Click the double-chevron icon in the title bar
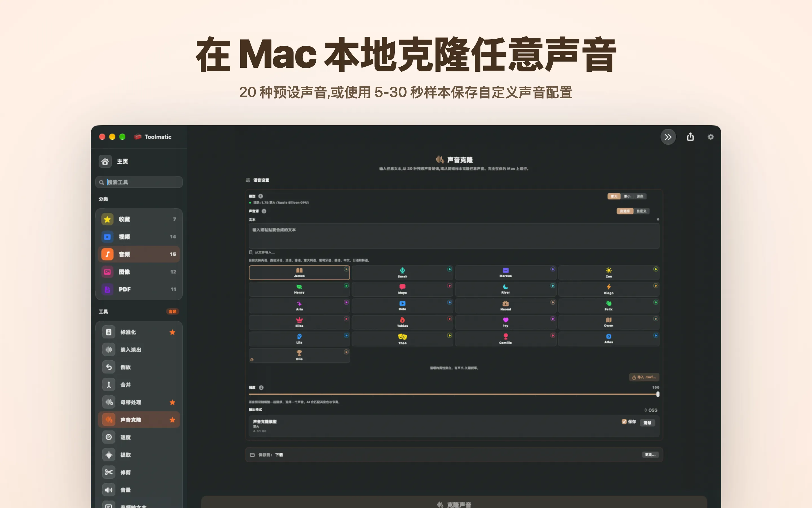Screen dimensions: 812x508 668,137
